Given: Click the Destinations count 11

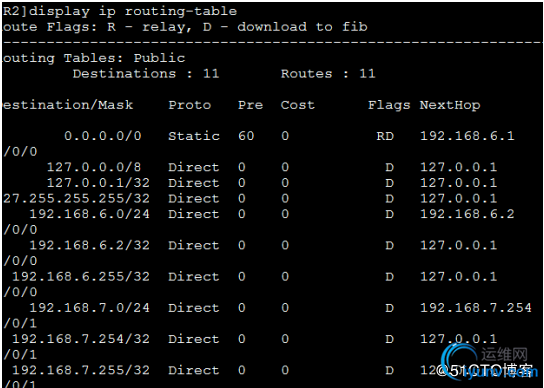Looking at the screenshot, I should pyautogui.click(x=211, y=74).
